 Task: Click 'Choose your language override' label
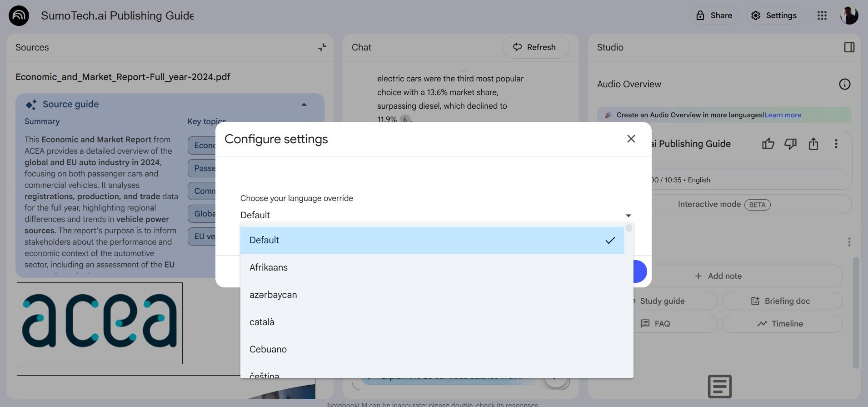(296, 198)
